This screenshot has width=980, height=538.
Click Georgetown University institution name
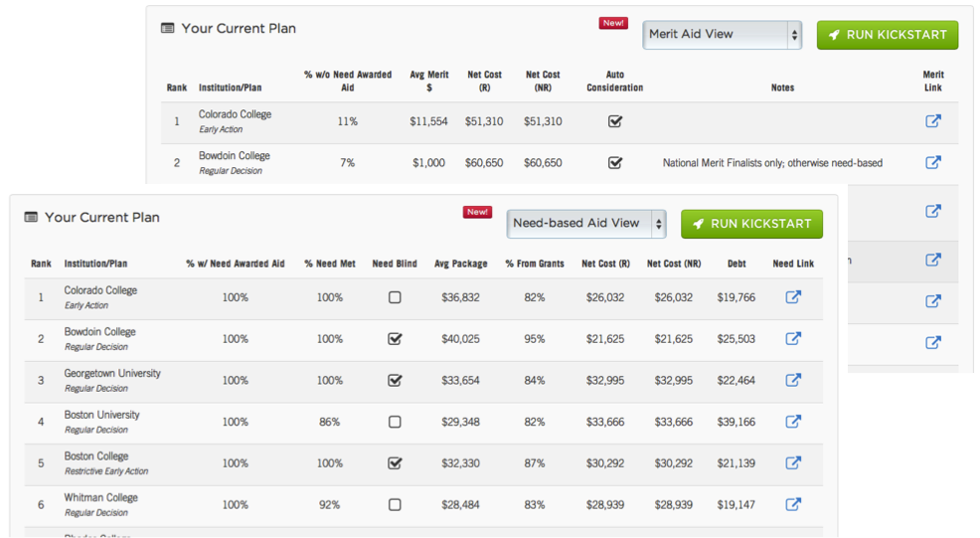[x=112, y=373]
